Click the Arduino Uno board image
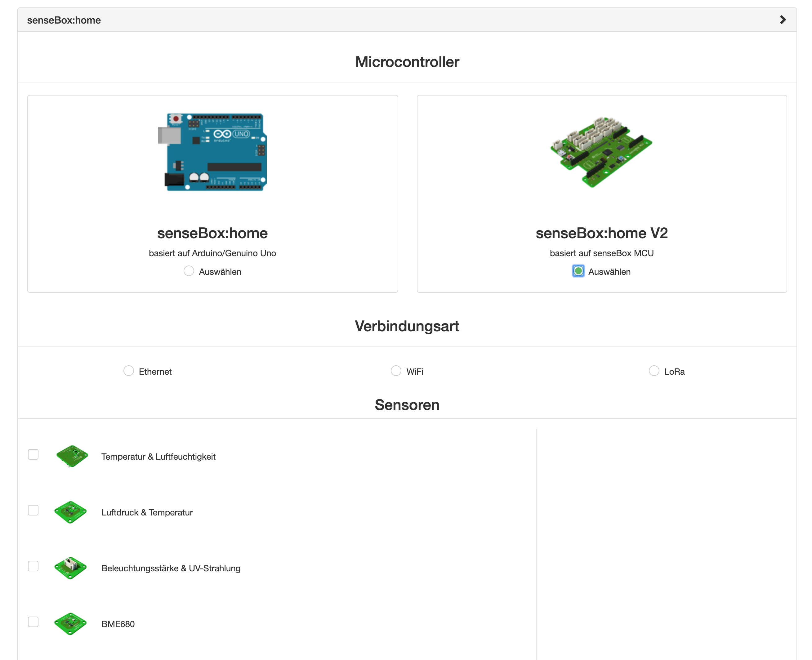 212,152
